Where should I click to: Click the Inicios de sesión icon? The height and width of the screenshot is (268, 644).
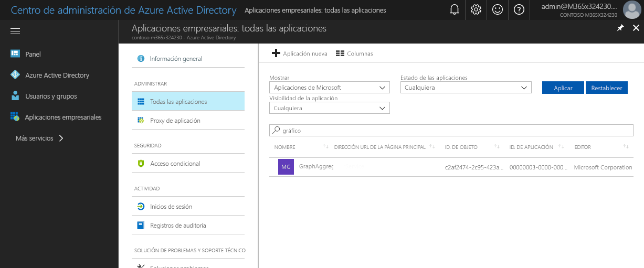point(141,206)
